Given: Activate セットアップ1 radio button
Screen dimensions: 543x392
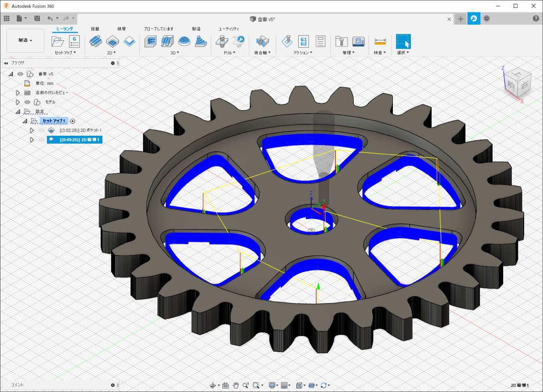Looking at the screenshot, I should tap(72, 121).
